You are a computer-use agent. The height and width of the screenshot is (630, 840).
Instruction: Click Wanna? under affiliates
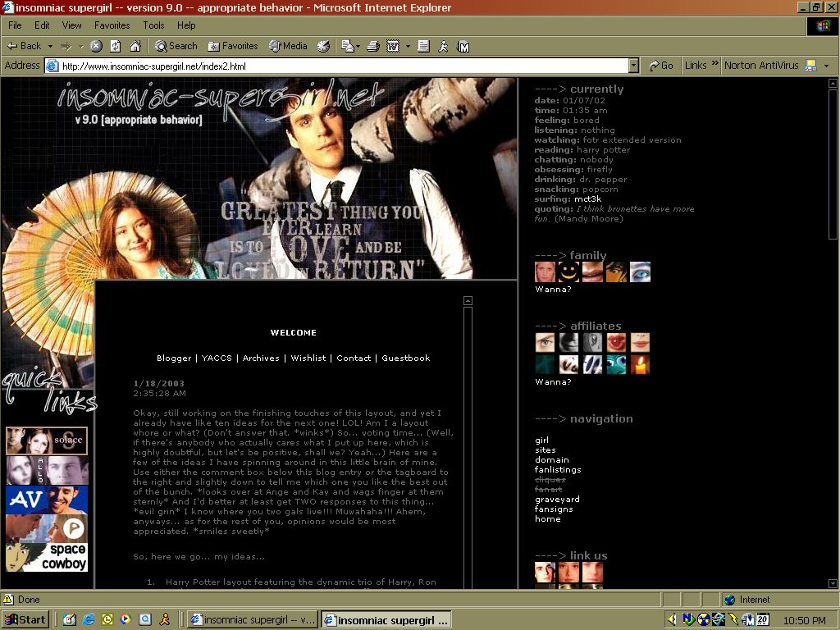553,382
